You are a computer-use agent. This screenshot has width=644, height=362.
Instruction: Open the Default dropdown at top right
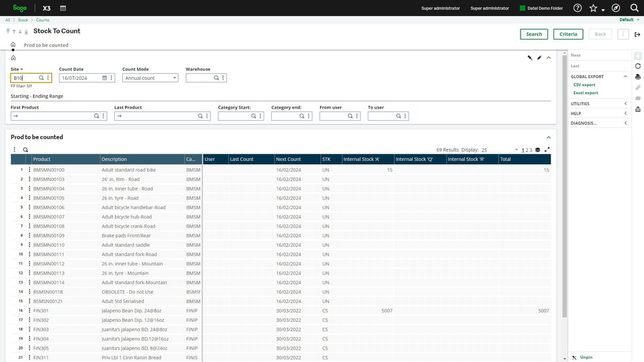(629, 19)
